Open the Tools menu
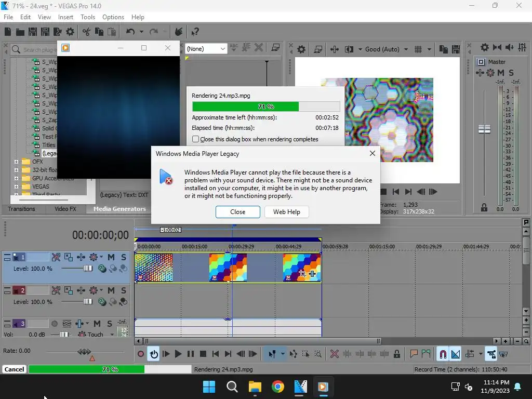The height and width of the screenshot is (399, 532). point(87,17)
